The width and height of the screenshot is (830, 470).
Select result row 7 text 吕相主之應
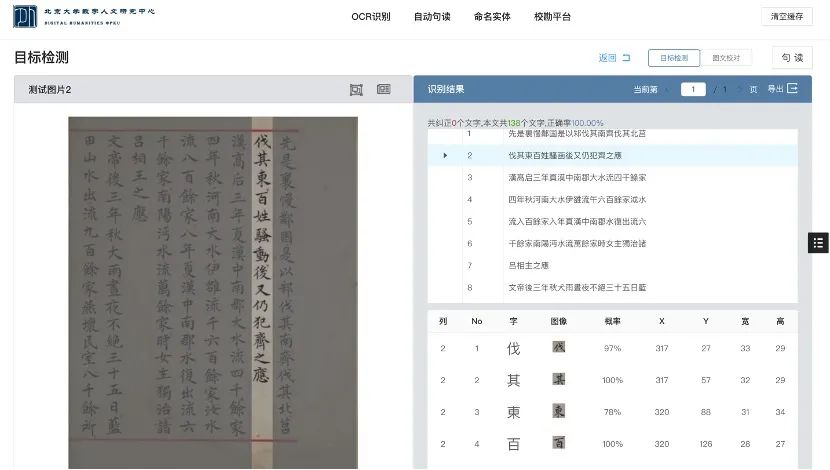(528, 266)
